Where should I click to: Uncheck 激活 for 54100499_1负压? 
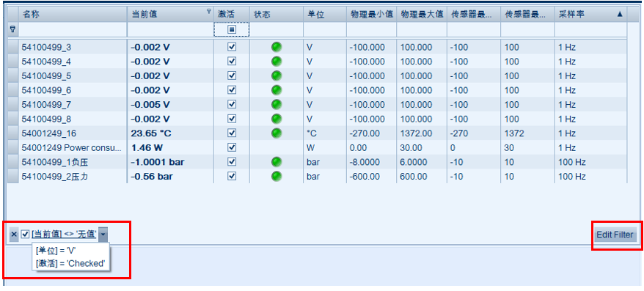(x=232, y=162)
